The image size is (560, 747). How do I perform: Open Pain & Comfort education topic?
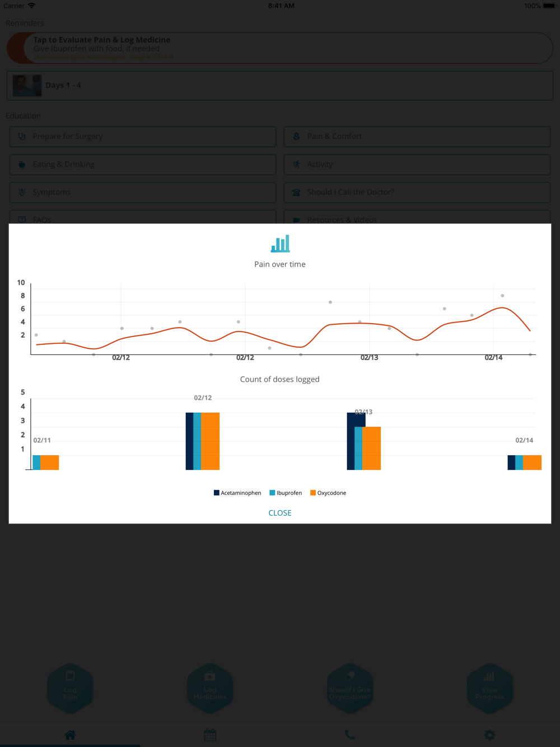[417, 137]
